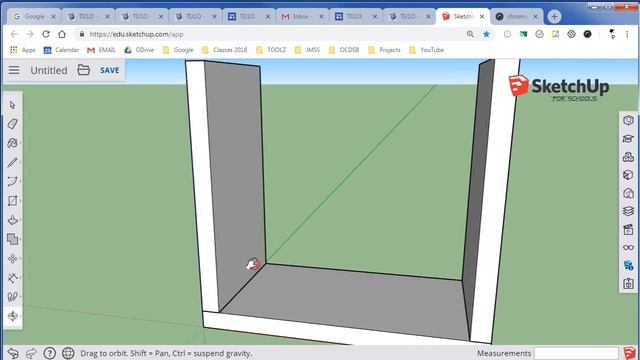The width and height of the screenshot is (640, 360).
Task: Select the Line pencil tool
Action: [12, 162]
